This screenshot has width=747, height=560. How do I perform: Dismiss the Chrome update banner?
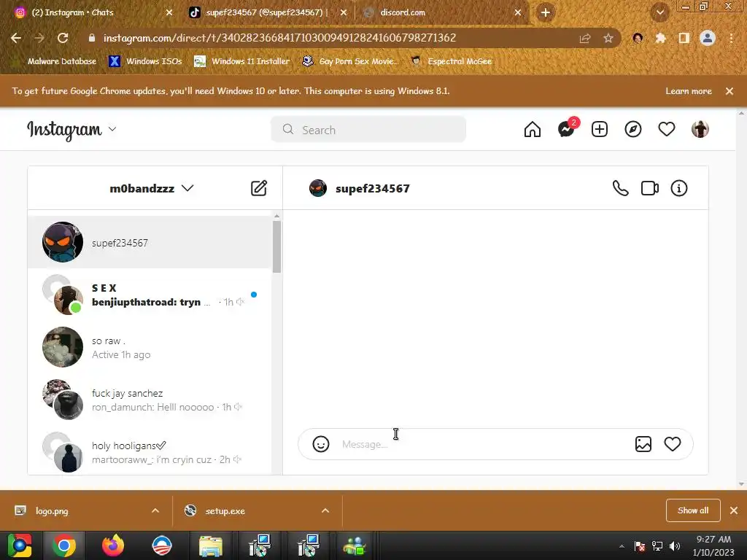729,91
